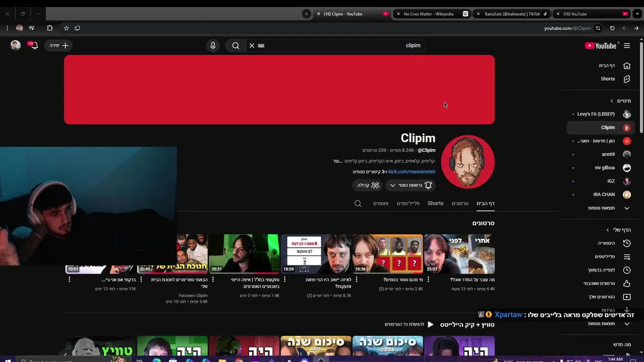
Task: Click the community 'קהילה' button
Action: 368,186
